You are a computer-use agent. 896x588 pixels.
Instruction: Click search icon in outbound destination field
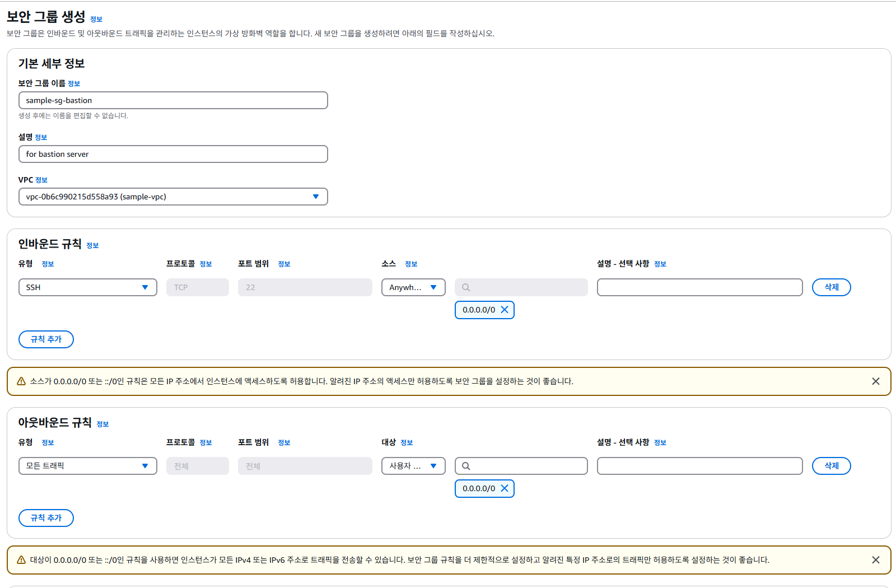[466, 466]
